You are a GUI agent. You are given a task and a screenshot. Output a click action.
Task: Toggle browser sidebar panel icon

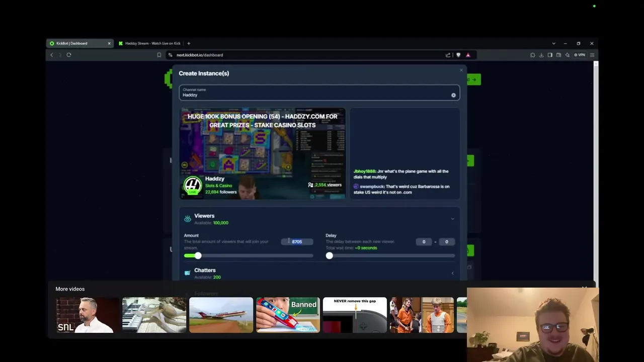pos(550,55)
